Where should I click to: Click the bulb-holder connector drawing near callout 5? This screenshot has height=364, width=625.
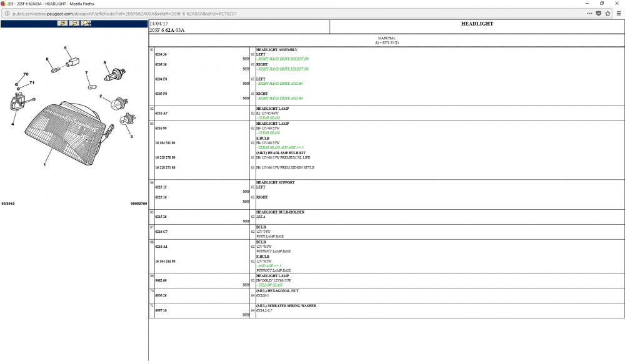coord(72,62)
